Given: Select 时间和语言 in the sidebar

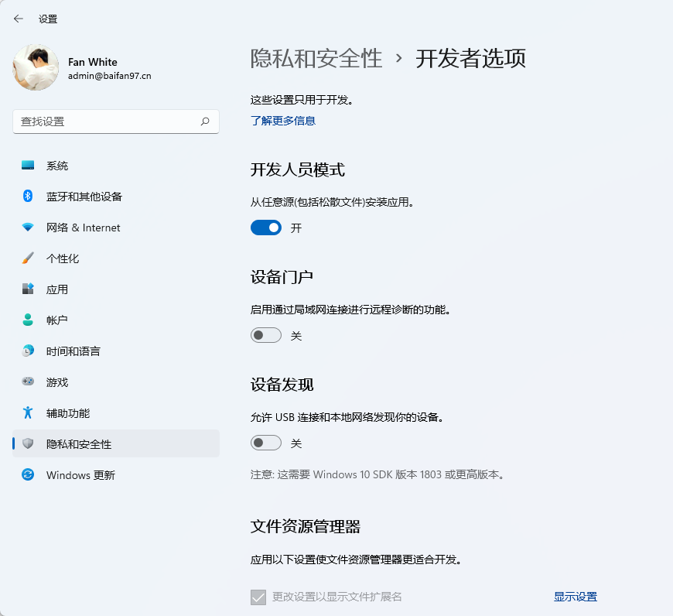Looking at the screenshot, I should 73,351.
